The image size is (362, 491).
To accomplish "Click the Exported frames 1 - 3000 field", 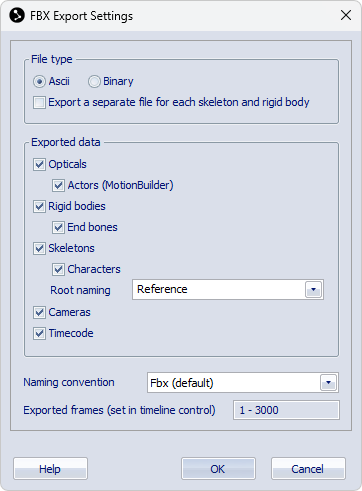I will click(x=286, y=410).
